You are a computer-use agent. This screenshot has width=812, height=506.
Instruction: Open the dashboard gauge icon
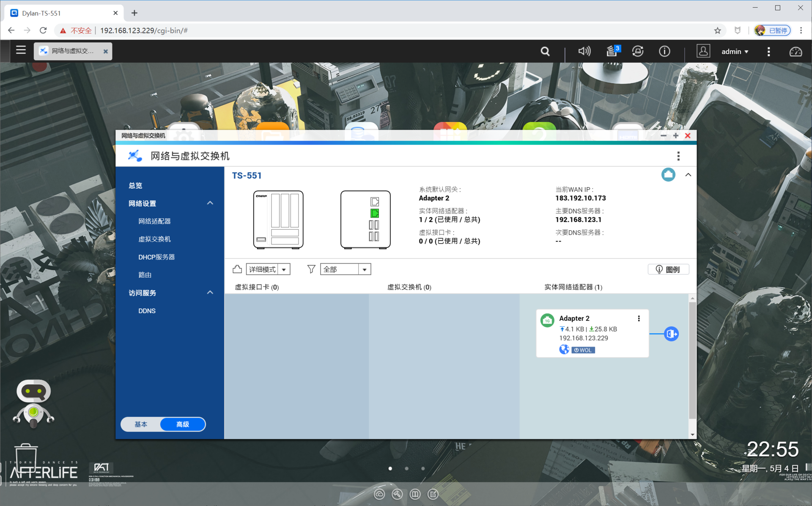coord(796,52)
